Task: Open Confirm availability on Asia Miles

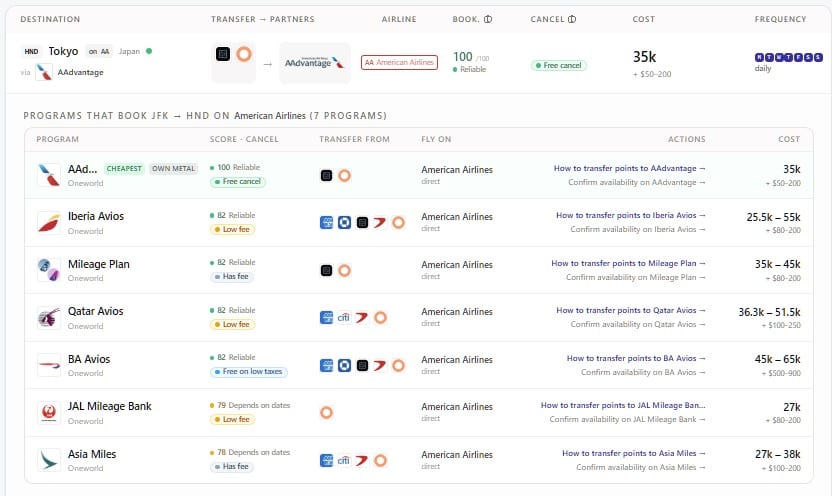Action: click(x=641, y=467)
